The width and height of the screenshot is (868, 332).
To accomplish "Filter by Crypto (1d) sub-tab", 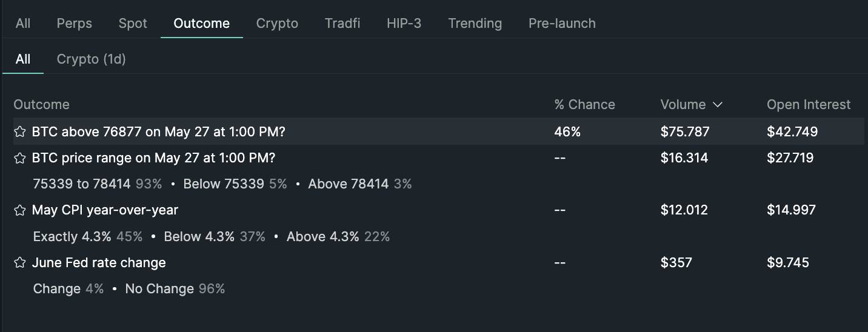I will click(91, 59).
